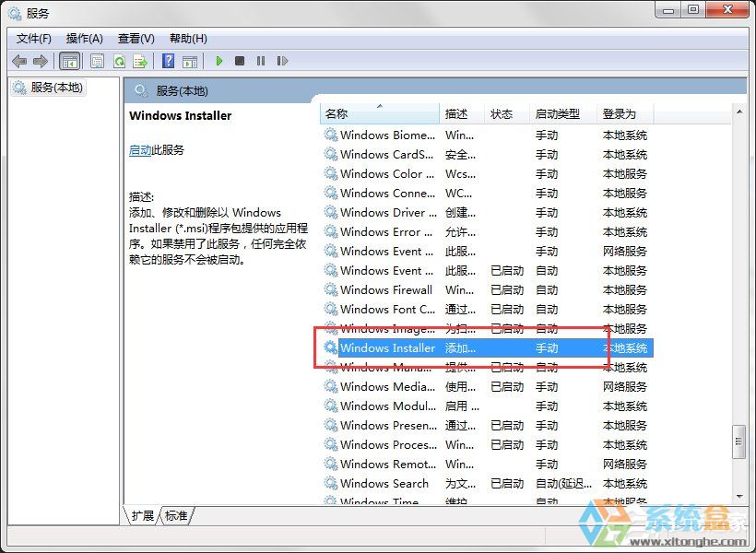Select the Windows Biome... service row
The image size is (756, 553).
487,135
